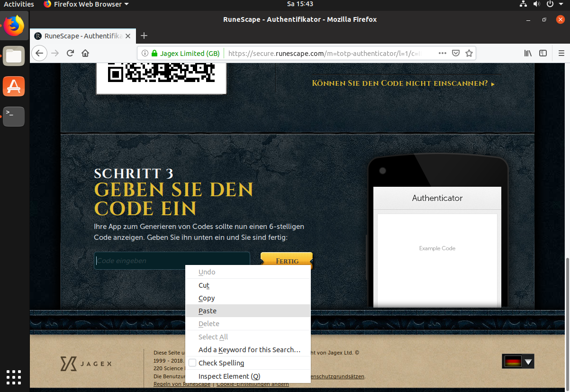Open Ubuntu Software from the dock
Viewport: 570px width, 392px height.
[x=14, y=86]
